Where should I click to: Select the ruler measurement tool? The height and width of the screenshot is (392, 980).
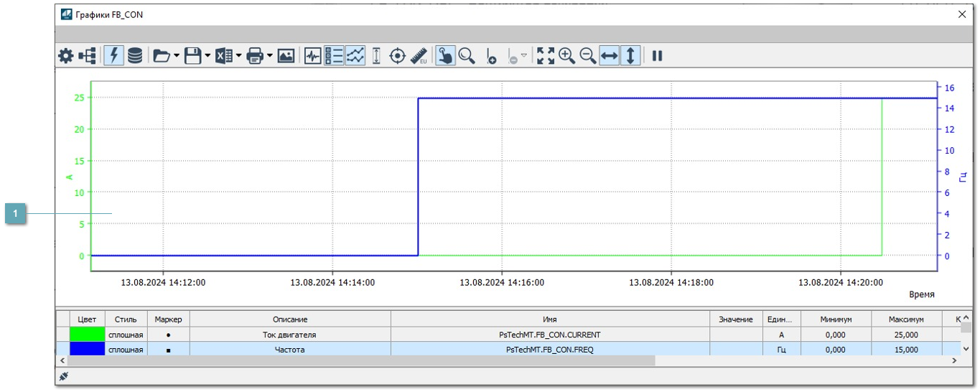(419, 56)
